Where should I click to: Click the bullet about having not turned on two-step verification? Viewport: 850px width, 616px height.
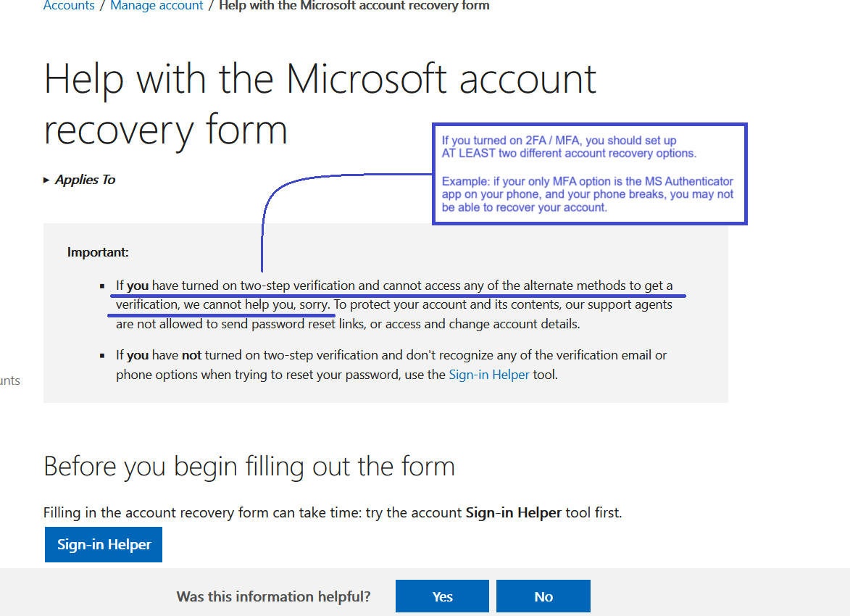tap(391, 365)
